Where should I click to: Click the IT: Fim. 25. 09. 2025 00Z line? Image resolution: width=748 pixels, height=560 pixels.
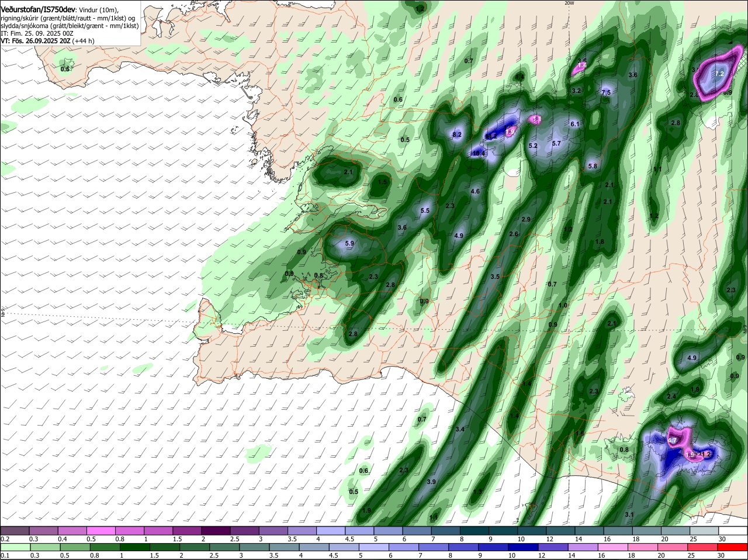click(x=37, y=33)
